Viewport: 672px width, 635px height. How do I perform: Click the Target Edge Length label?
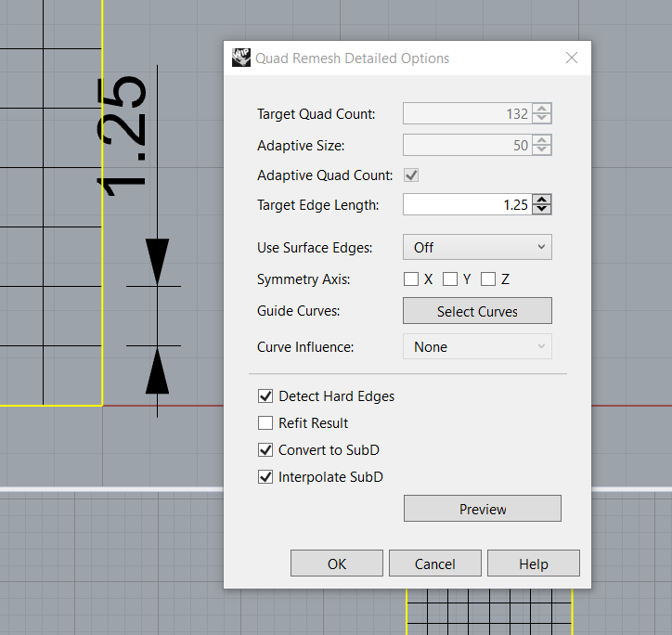317,205
